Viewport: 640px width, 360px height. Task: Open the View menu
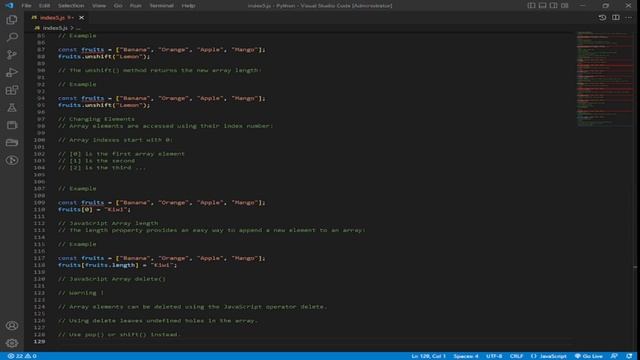tap(99, 5)
